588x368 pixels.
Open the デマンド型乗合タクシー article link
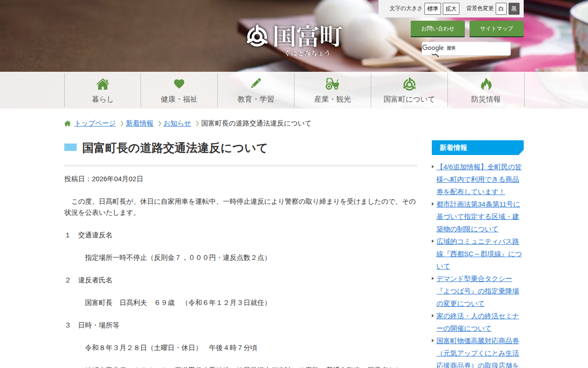(475, 278)
